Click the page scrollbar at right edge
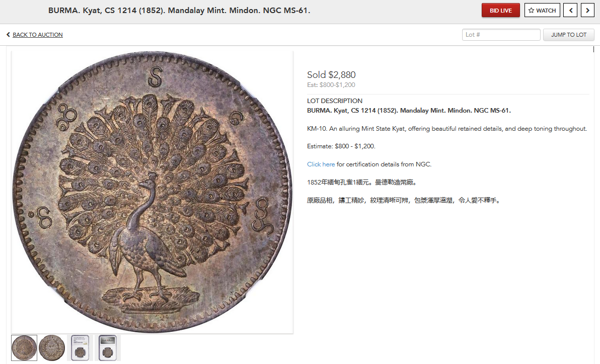This screenshot has height=364, width=600. (593, 49)
